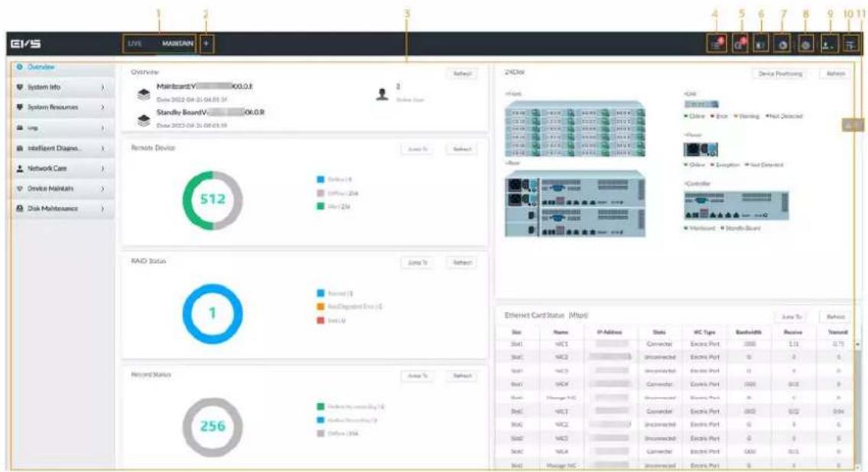
Task: Click the Disk status sample thumbnail
Action: (x=701, y=104)
